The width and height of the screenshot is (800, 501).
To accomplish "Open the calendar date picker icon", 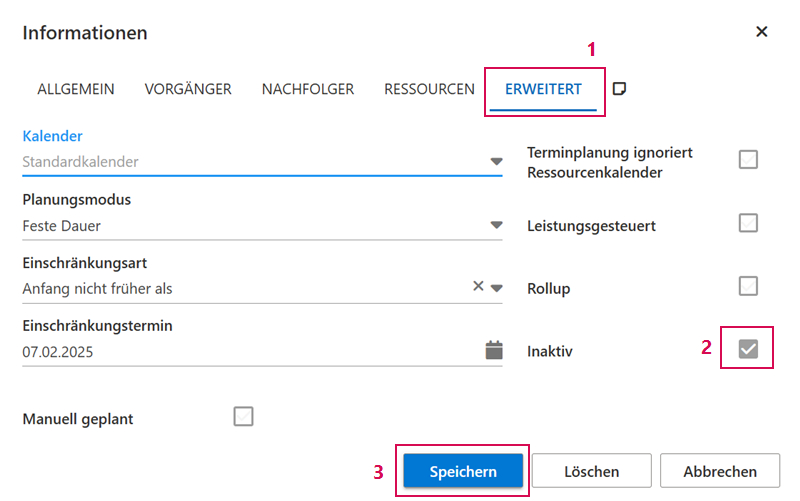I will coord(494,351).
